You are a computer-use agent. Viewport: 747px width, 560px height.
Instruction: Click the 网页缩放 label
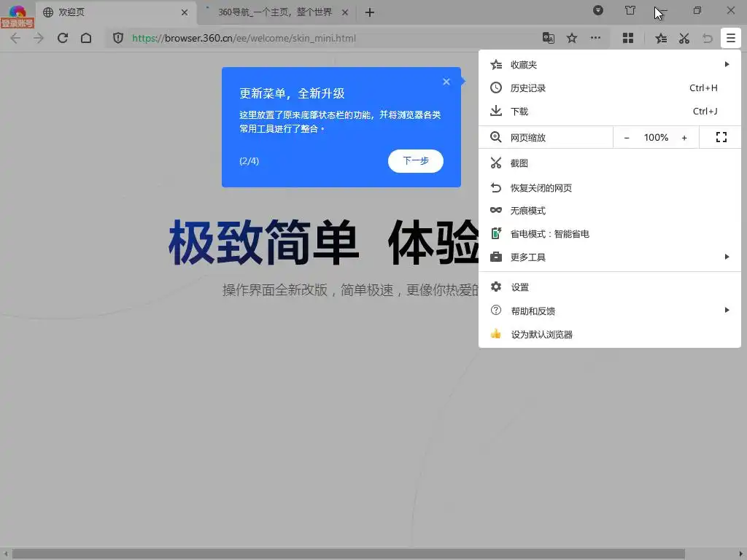[528, 138]
